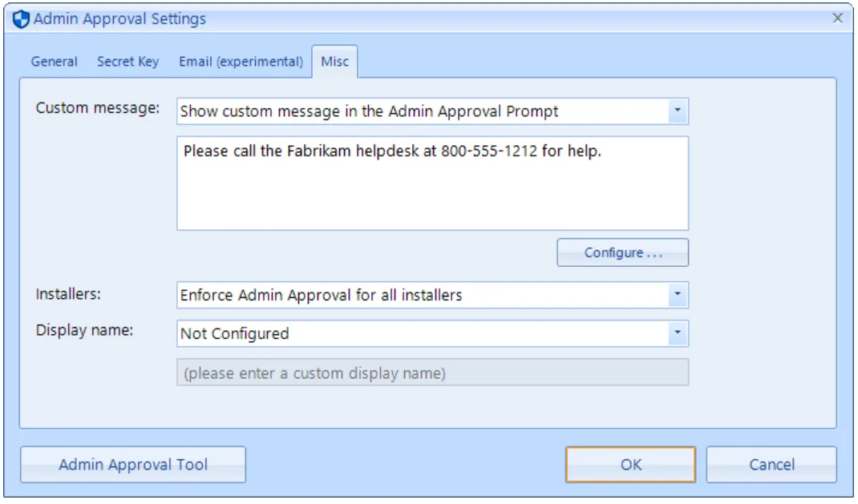Image resolution: width=858 pixels, height=504 pixels.
Task: Select the Misc tab
Action: [335, 61]
